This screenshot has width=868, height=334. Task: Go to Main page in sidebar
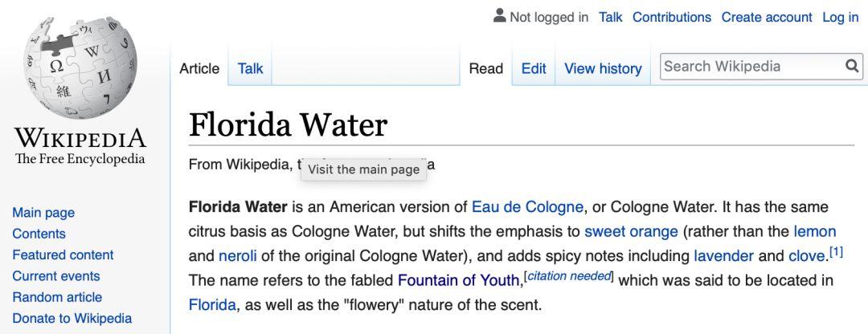(x=43, y=213)
